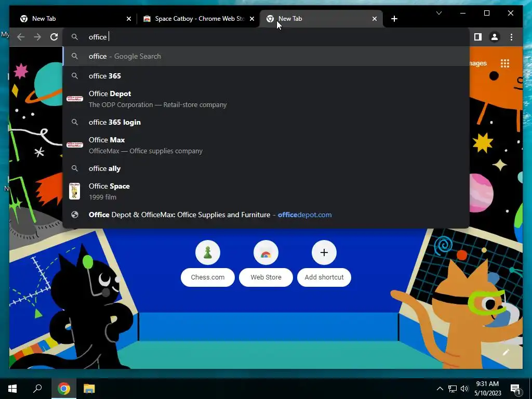This screenshot has height=399, width=532.
Task: Open the taskbar clock showing 9:31 AM
Action: [x=487, y=389]
